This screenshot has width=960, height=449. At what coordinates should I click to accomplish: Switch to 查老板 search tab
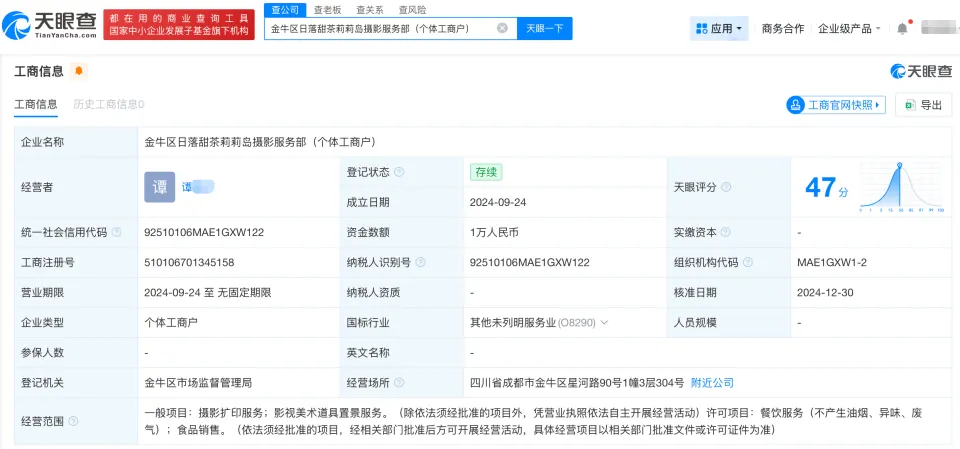pos(328,10)
